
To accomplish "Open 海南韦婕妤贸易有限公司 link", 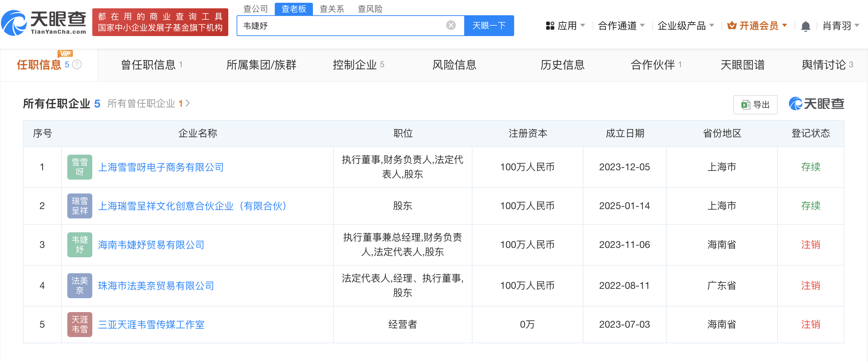I will coord(151,245).
